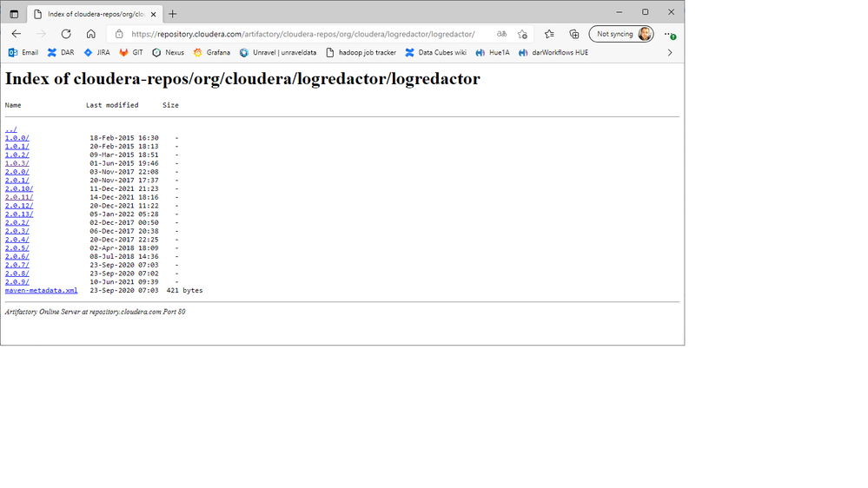Click the Last modified column header

point(112,105)
